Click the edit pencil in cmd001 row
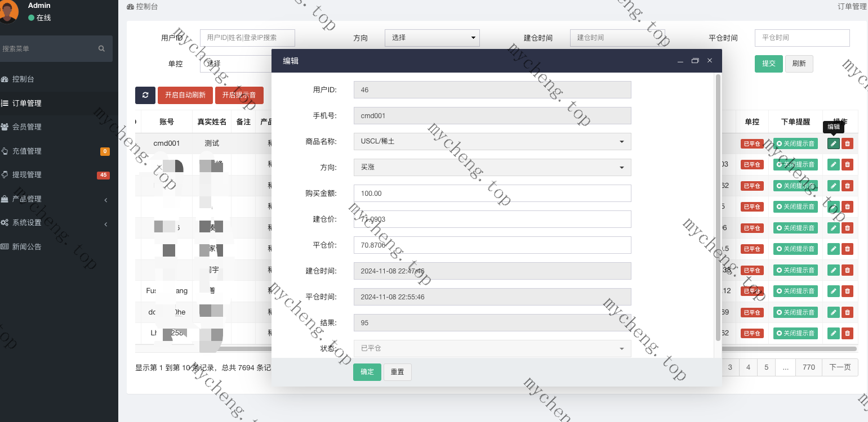 (x=834, y=143)
